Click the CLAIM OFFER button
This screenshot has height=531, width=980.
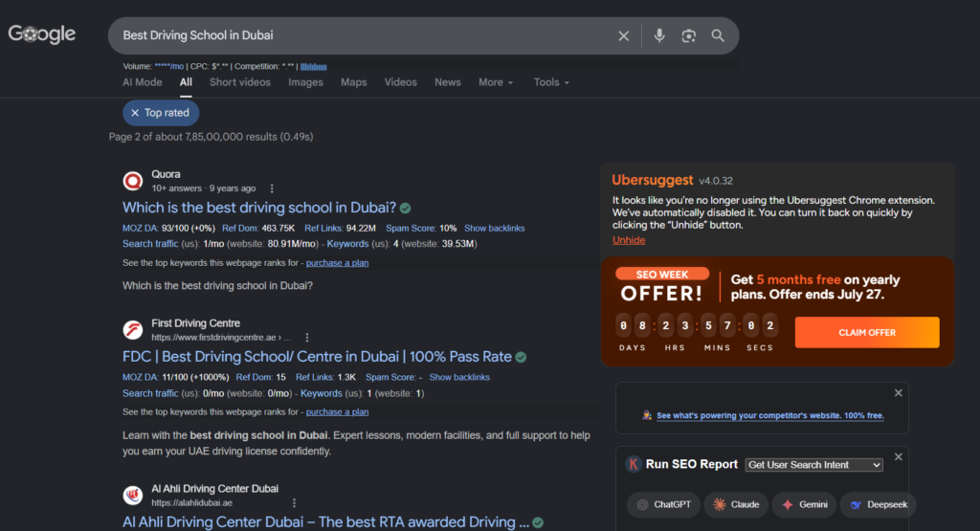867,332
